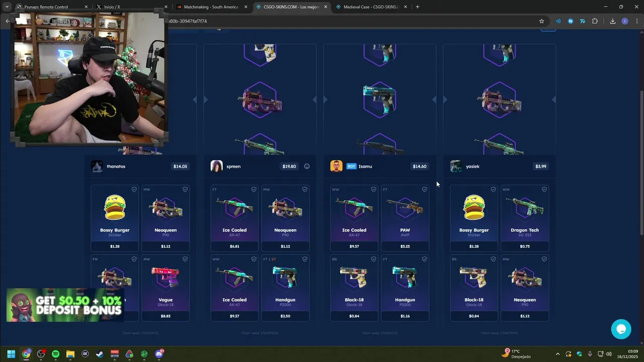Show hidden system tray icons
This screenshot has width=644, height=362.
pos(557,354)
